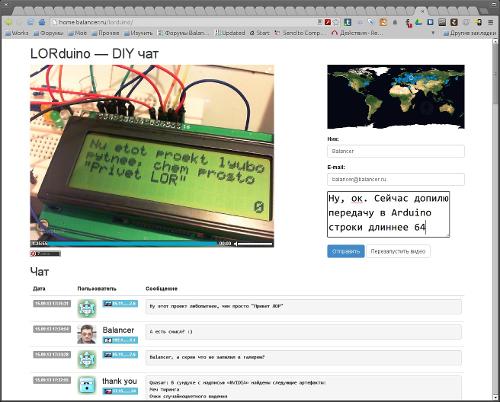The height and width of the screenshot is (402, 500).
Task: Click the world map image
Action: click(x=396, y=97)
